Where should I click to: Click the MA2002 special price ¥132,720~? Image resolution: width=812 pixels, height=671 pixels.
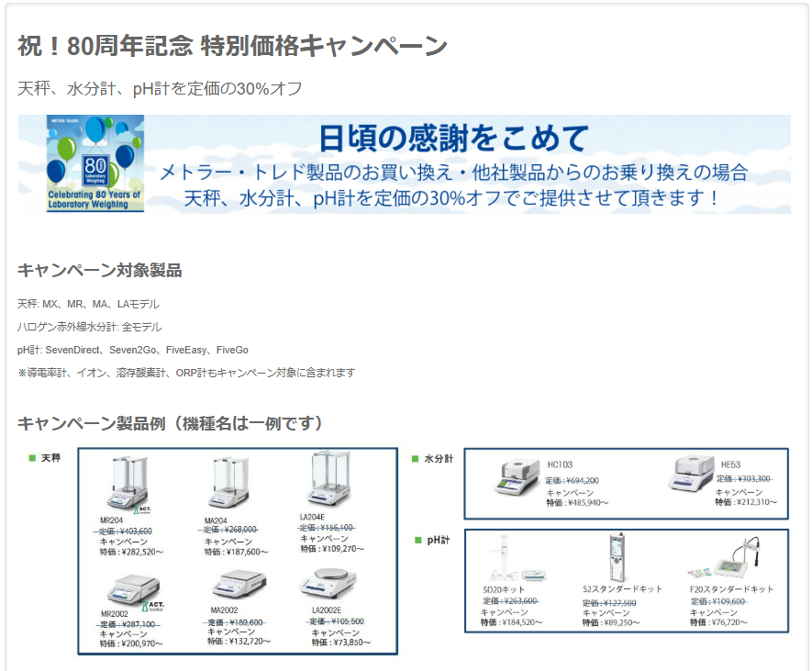point(239,642)
